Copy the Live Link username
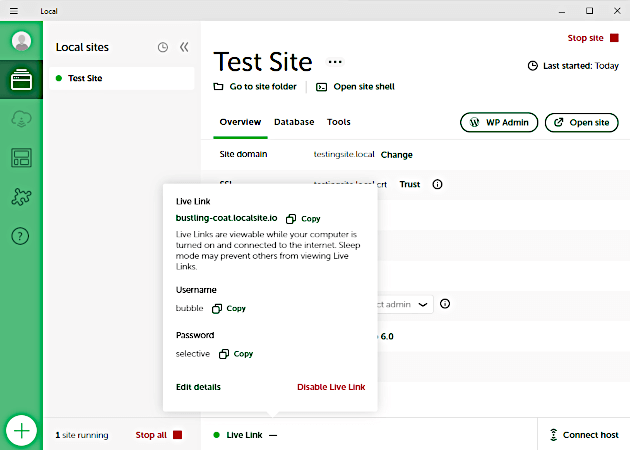 229,308
